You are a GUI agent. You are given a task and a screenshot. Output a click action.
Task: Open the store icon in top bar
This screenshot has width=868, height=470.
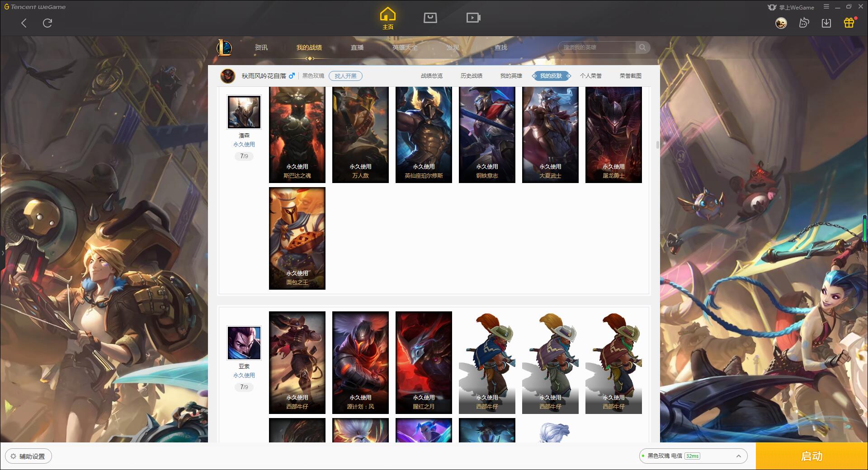click(x=430, y=18)
